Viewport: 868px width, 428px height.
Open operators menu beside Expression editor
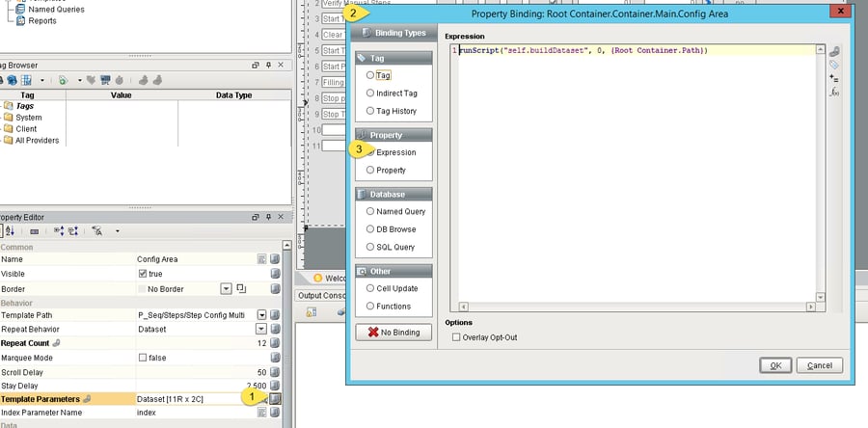coord(834,79)
